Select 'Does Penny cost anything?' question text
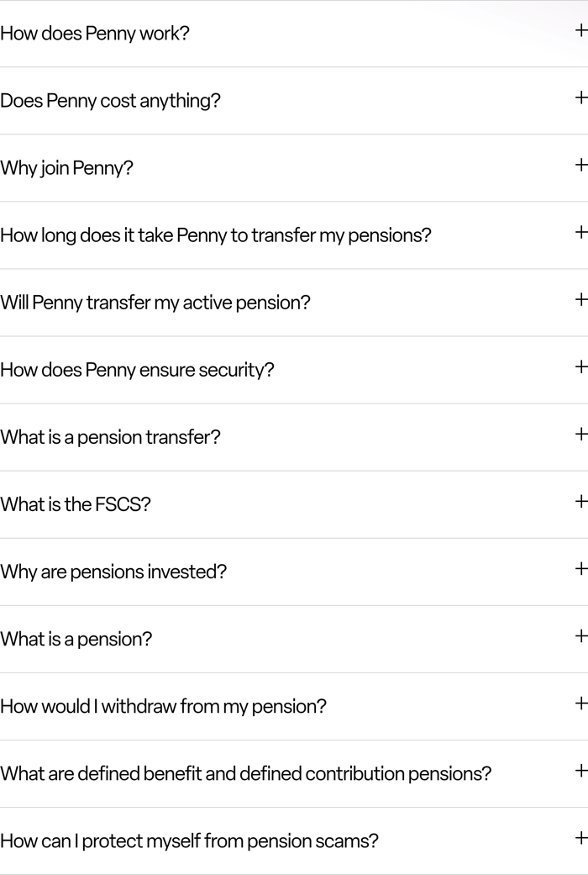 [x=110, y=101]
